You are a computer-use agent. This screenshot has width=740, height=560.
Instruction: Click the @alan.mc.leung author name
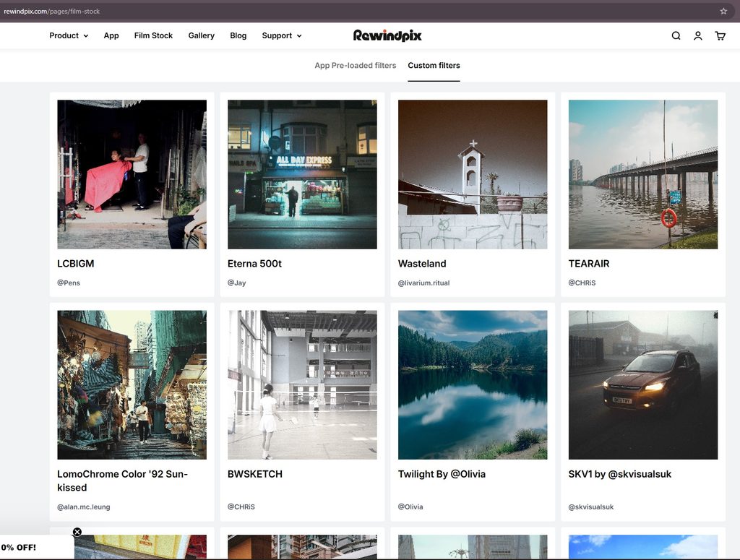[x=84, y=507]
